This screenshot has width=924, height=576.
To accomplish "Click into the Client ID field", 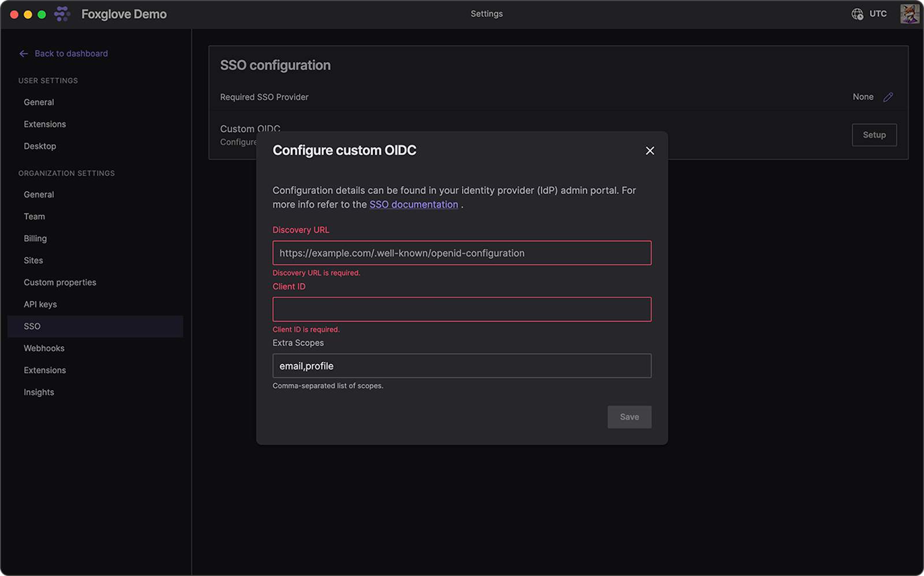I will [x=461, y=309].
